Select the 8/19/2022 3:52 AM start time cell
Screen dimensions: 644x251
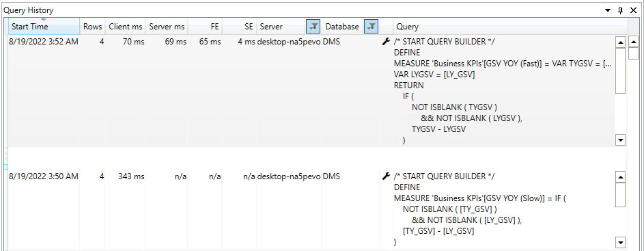click(x=44, y=42)
